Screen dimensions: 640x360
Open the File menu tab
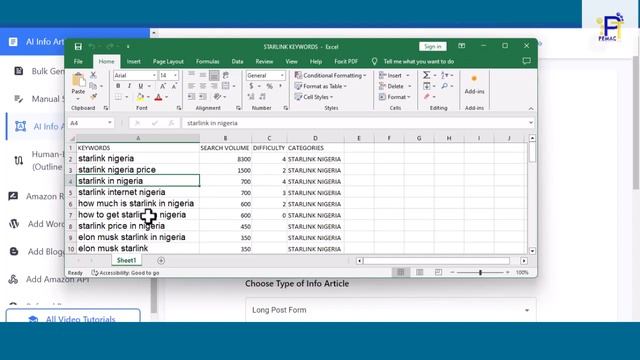click(78, 62)
